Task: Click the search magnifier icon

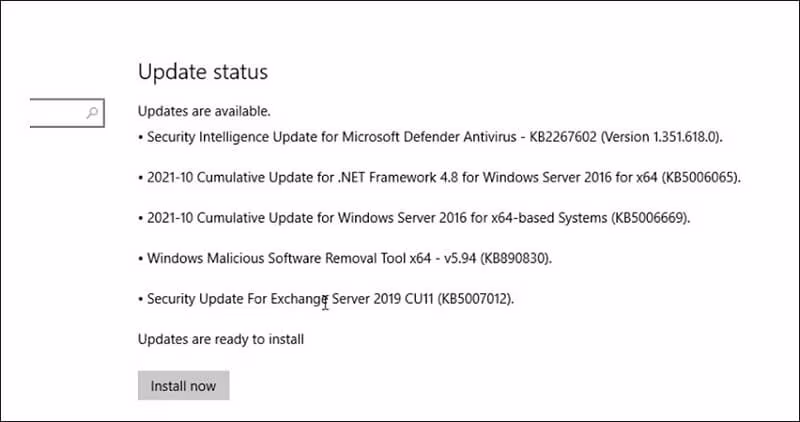Action: click(93, 113)
